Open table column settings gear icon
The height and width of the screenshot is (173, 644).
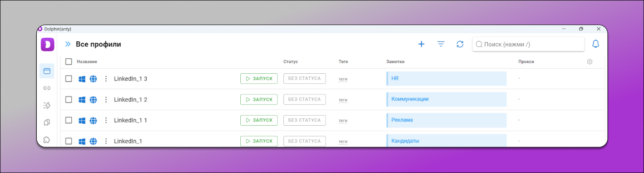pos(590,61)
